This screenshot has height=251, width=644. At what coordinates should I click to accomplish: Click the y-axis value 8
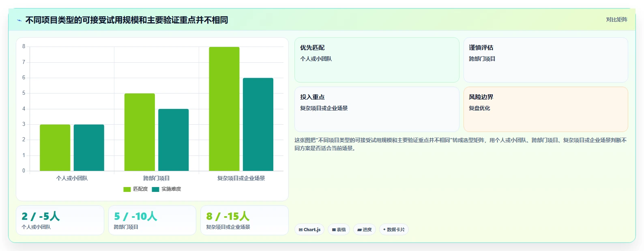(24, 47)
